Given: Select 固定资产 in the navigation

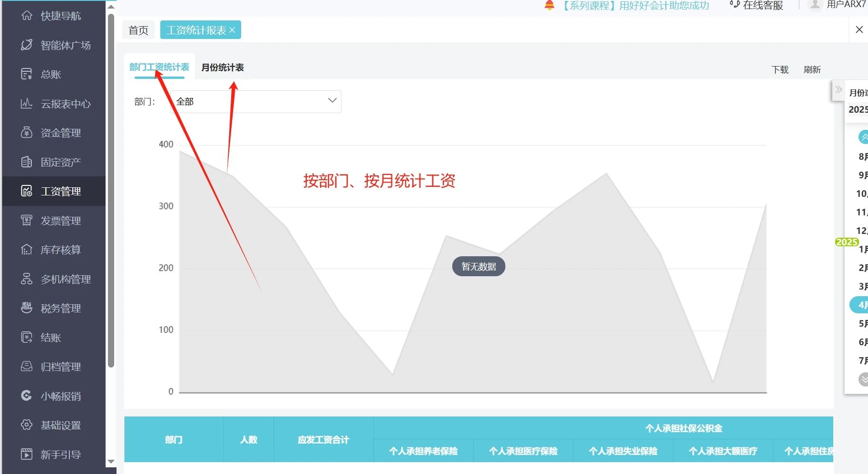Looking at the screenshot, I should click(60, 162).
